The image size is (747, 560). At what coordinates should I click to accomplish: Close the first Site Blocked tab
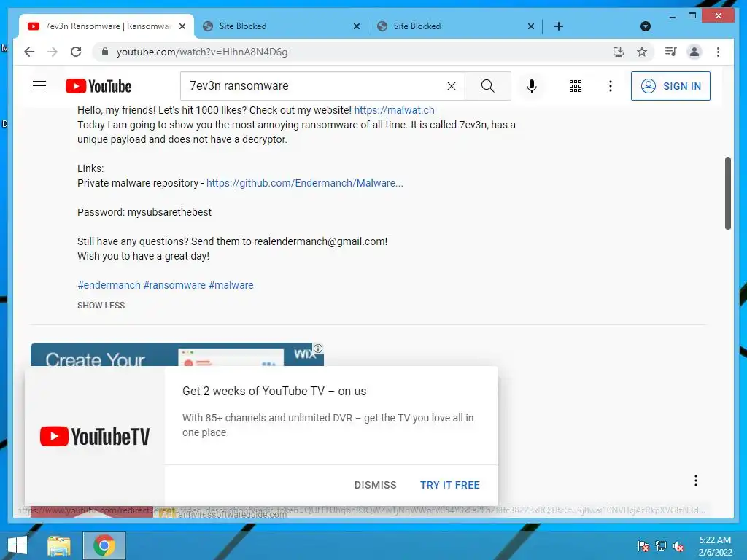pos(357,26)
